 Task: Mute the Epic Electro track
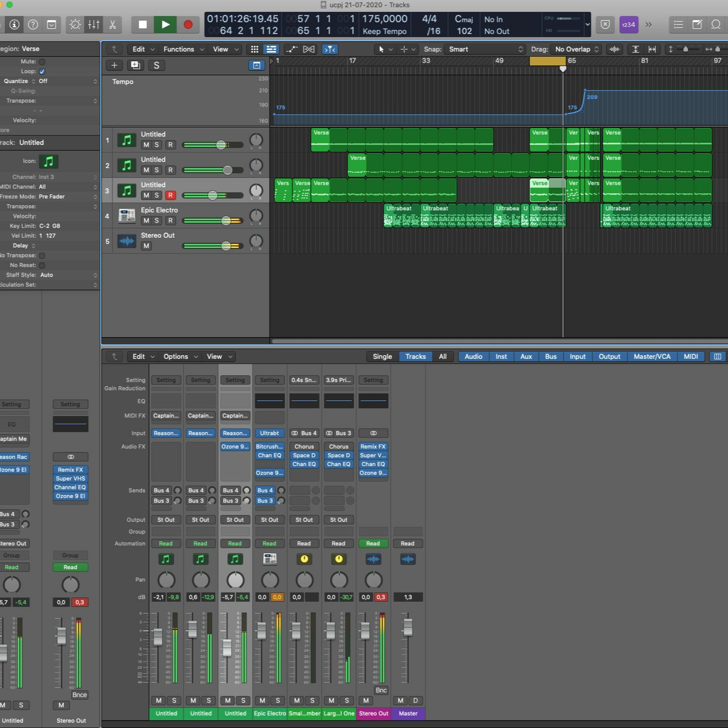tap(146, 220)
